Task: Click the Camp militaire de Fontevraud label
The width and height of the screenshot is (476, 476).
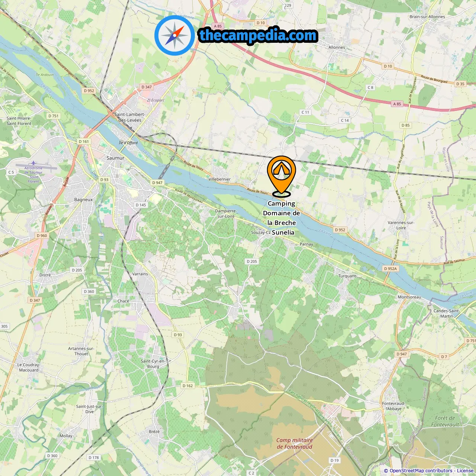Action: (295, 443)
